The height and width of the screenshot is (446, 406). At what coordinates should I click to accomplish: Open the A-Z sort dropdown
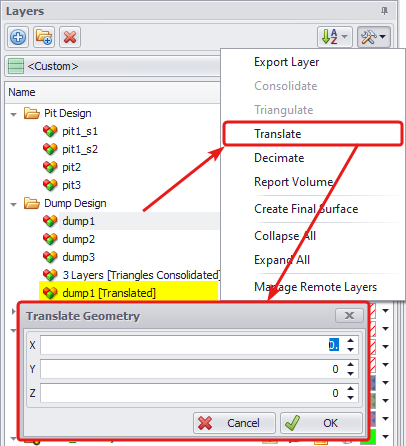coord(335,37)
